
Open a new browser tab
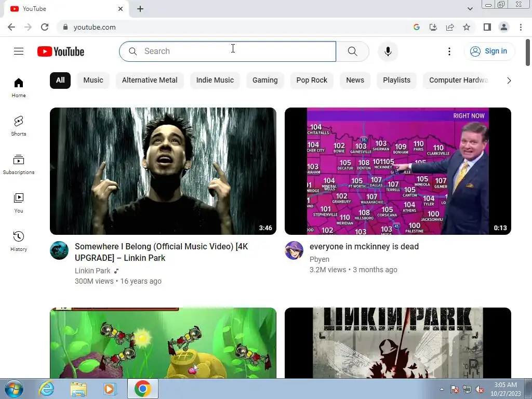[x=140, y=9]
